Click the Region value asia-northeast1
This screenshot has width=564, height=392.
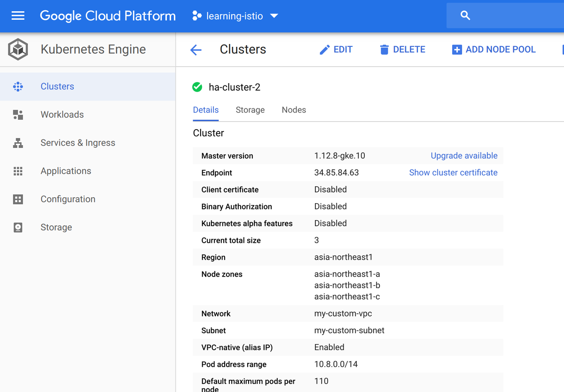coord(344,257)
